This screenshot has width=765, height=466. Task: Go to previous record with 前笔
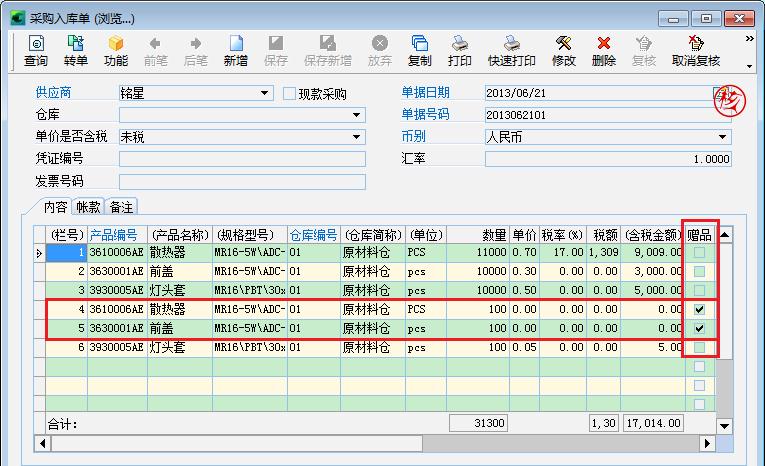(156, 51)
